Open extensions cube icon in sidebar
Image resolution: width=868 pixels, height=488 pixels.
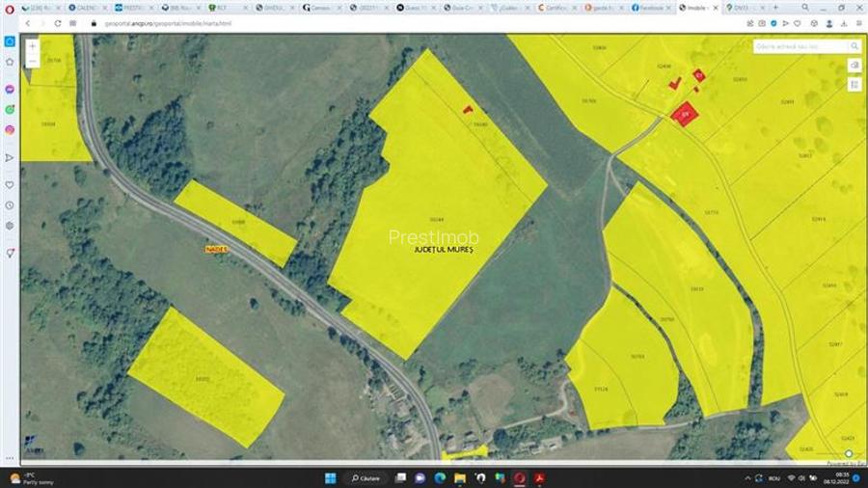10,226
